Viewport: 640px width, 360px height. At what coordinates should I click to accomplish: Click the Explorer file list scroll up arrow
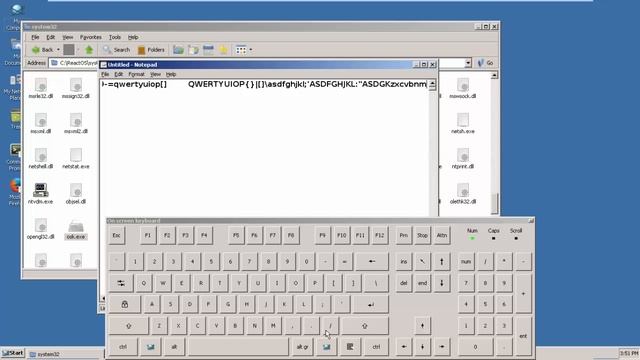tap(494, 76)
